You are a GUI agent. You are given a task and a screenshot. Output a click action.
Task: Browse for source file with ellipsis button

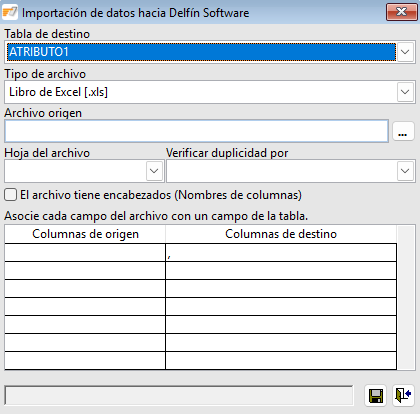pos(403,131)
